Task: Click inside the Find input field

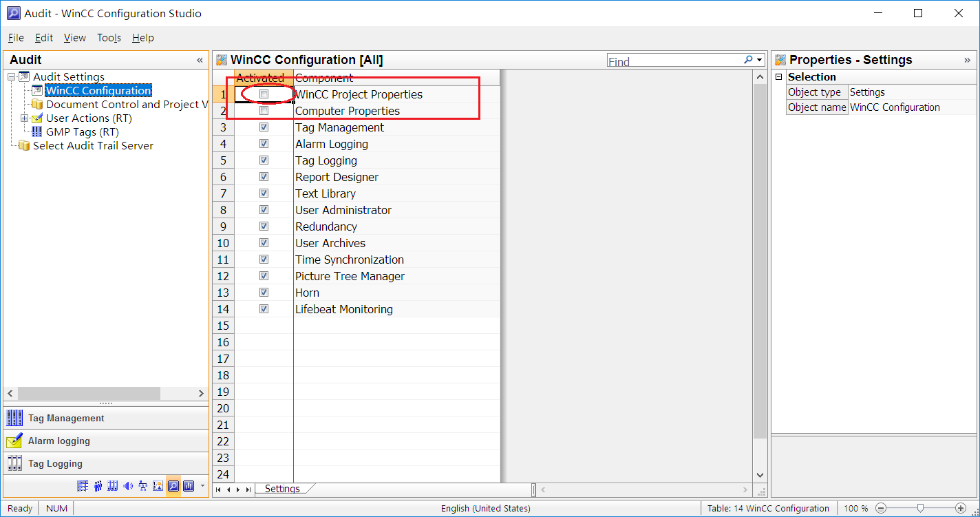Action: (x=674, y=61)
